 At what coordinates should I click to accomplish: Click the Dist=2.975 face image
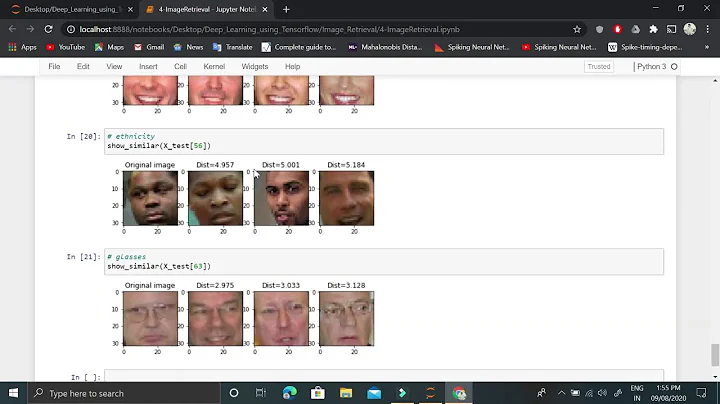[x=215, y=319]
